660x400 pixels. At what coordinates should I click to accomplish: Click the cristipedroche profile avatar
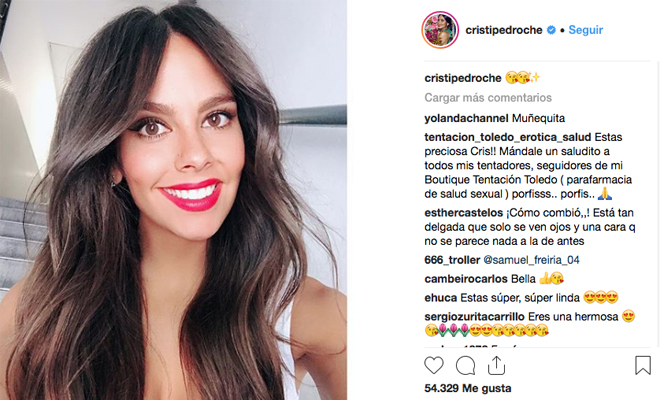click(440, 30)
